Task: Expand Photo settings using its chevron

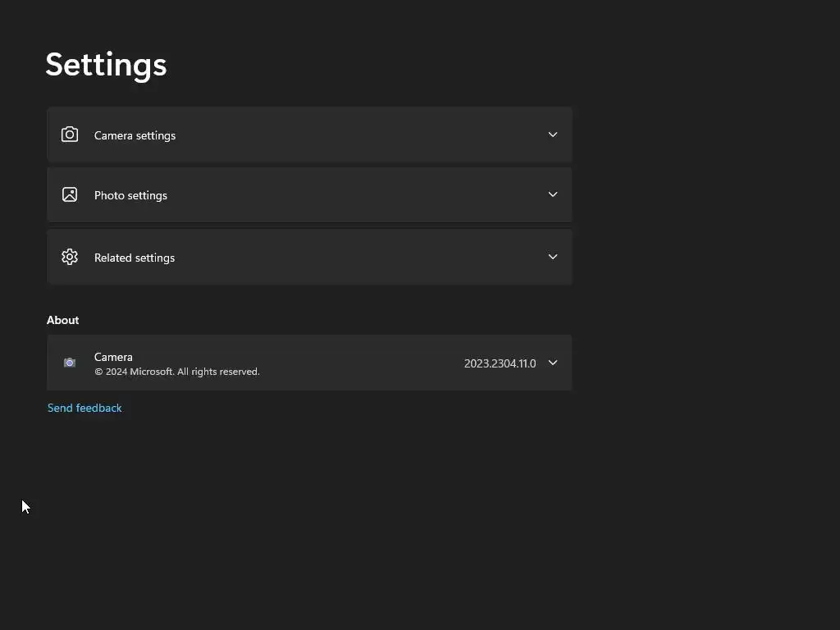Action: tap(552, 194)
